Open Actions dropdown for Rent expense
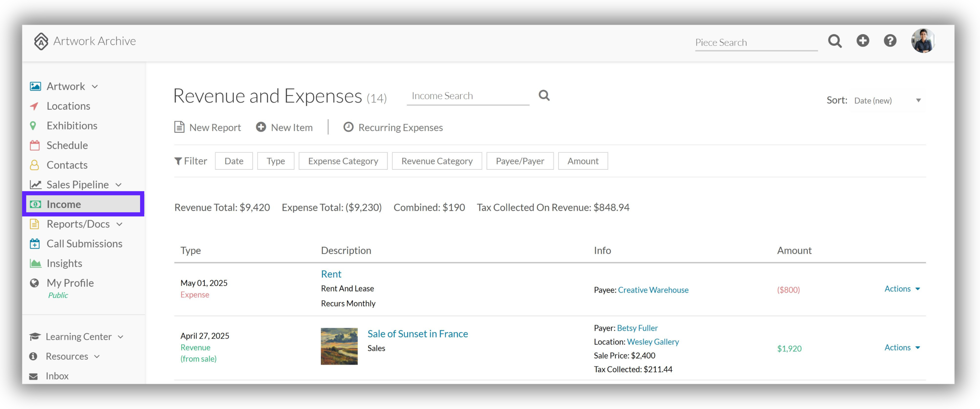 [x=902, y=289]
